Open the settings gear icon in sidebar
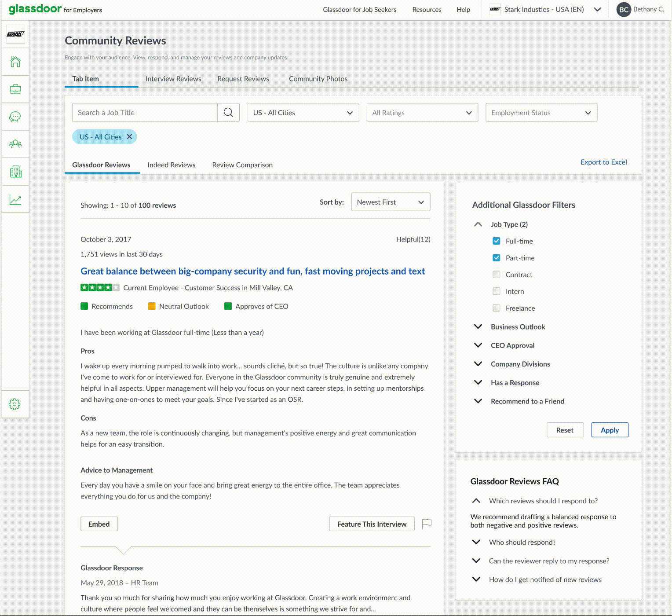 [x=15, y=404]
